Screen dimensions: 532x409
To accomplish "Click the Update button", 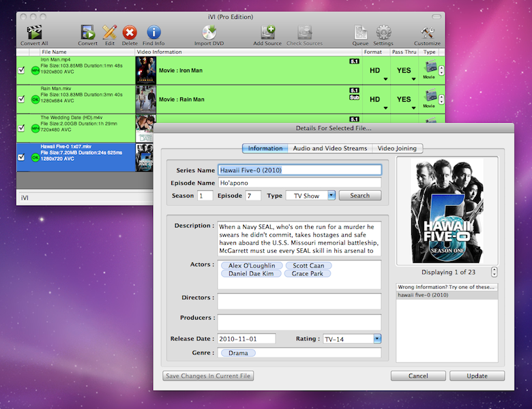I will pos(477,376).
